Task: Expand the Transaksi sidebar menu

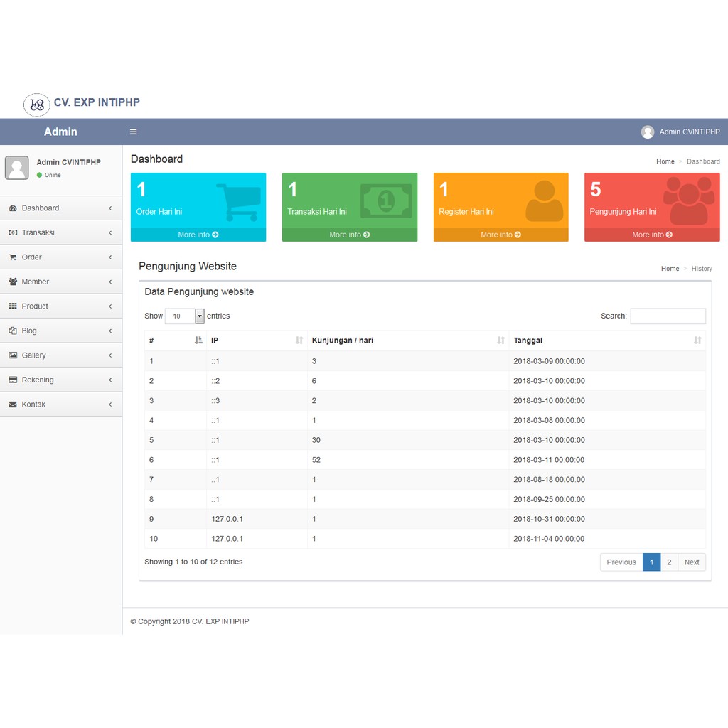Action: point(61,232)
